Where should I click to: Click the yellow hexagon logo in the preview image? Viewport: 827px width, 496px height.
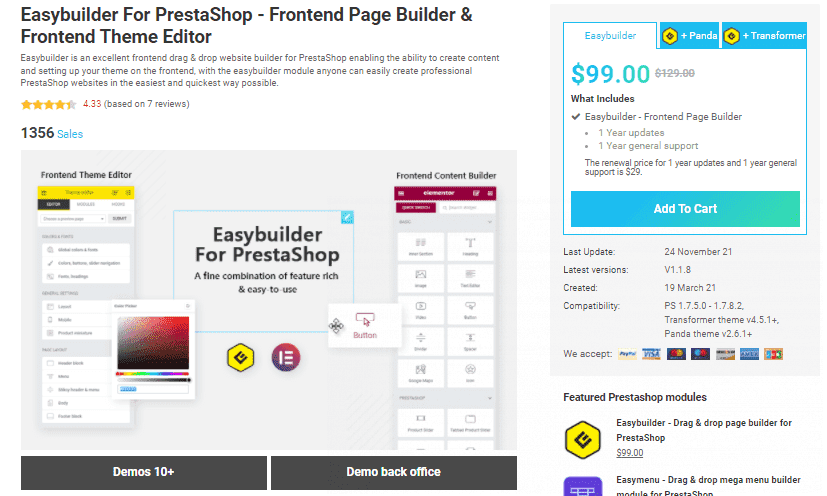pyautogui.click(x=239, y=357)
